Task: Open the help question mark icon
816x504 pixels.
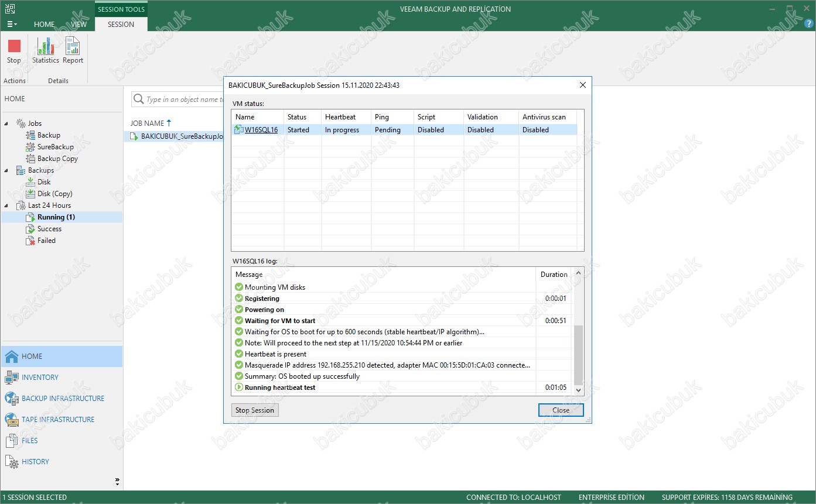Action: tap(809, 24)
